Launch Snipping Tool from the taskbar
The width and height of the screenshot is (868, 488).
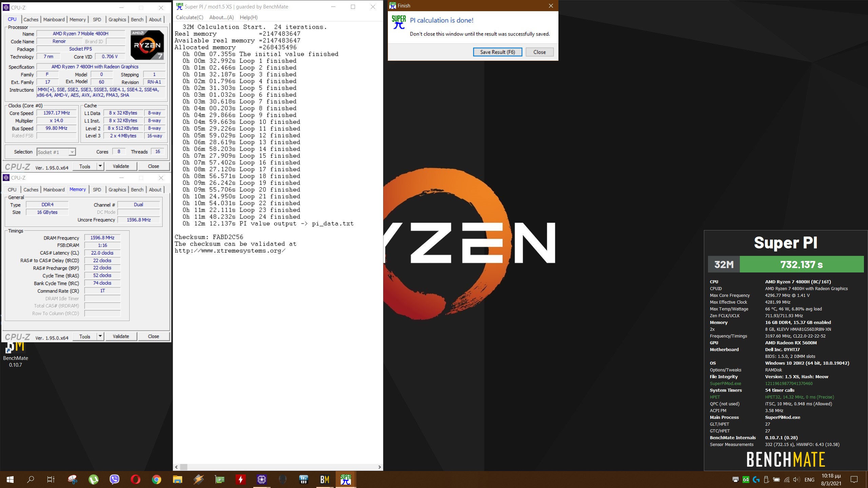point(72,480)
